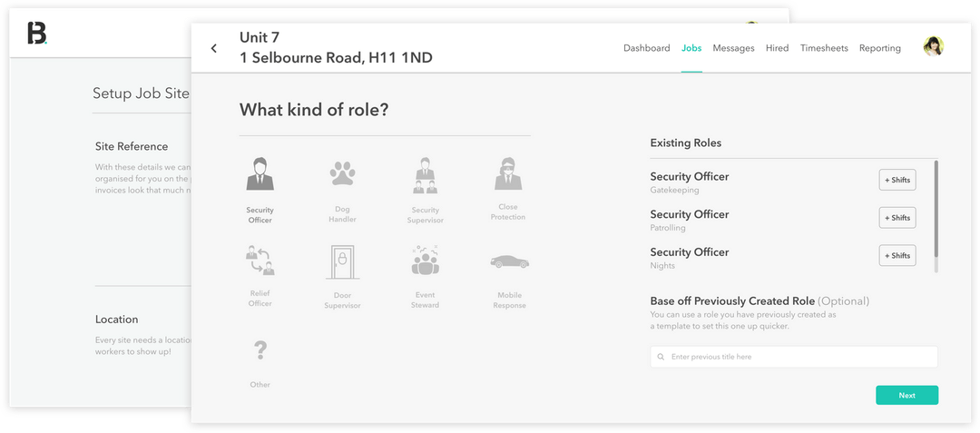Select the Close Protection role icon
980x433 pixels.
[505, 173]
